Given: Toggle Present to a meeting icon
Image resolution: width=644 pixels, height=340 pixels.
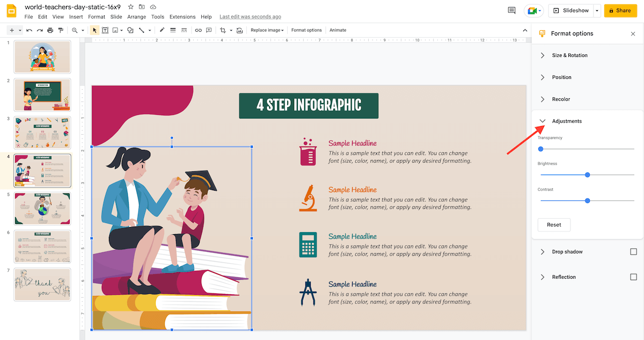Looking at the screenshot, I should (x=531, y=10).
